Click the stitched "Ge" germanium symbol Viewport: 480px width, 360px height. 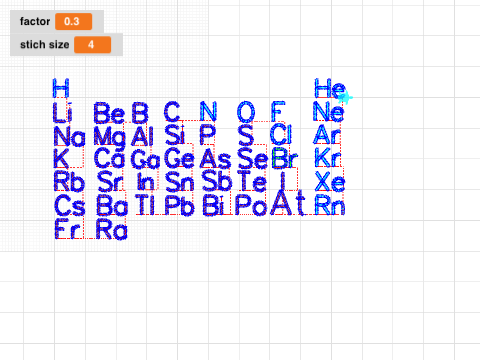tap(179, 158)
